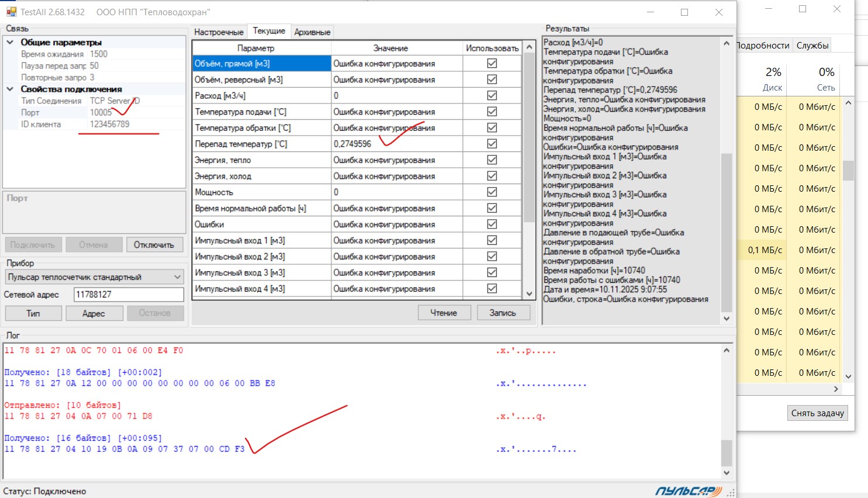Click scroll-down arrow in Результаты panel

727,319
